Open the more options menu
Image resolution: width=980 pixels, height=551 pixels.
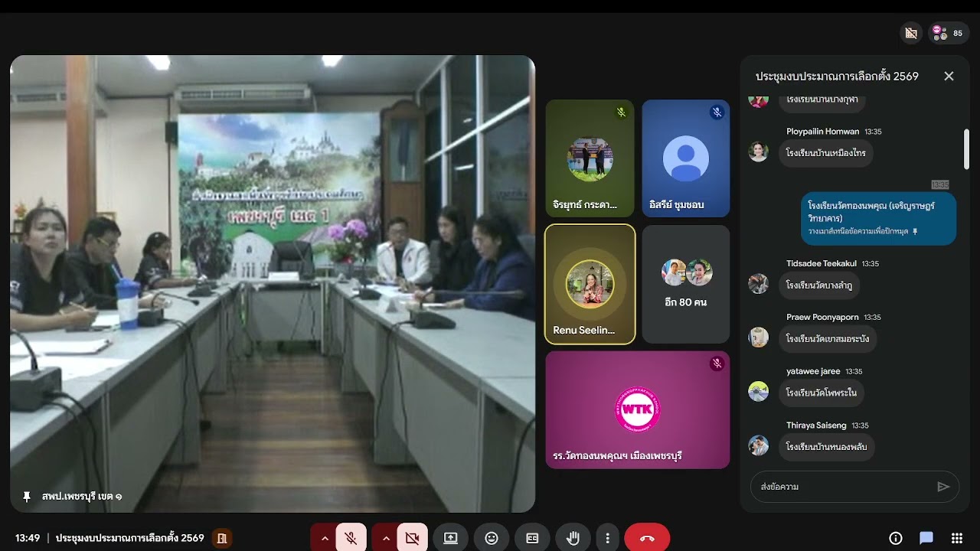607,538
